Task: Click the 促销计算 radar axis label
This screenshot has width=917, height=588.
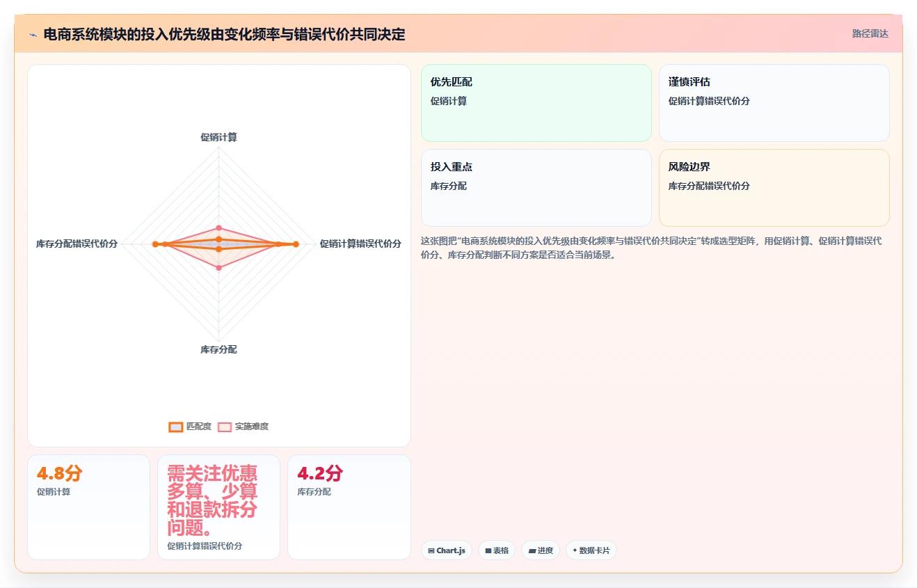Action: pyautogui.click(x=218, y=137)
